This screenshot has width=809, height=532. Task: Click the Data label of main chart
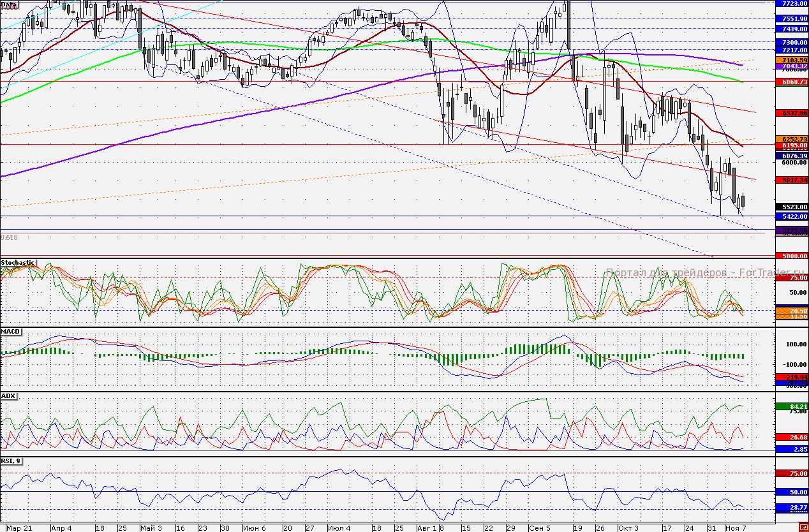[9, 4]
